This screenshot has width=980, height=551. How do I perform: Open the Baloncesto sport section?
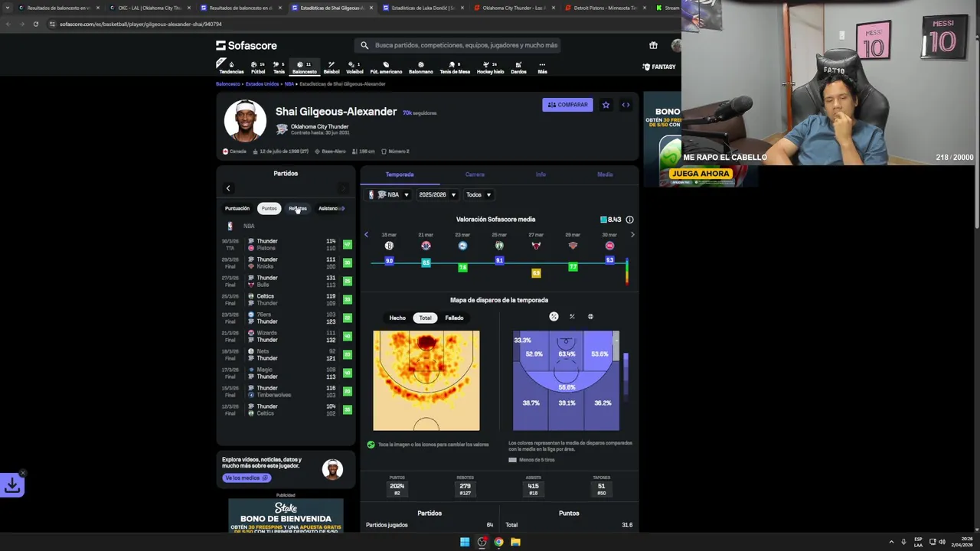tap(304, 68)
